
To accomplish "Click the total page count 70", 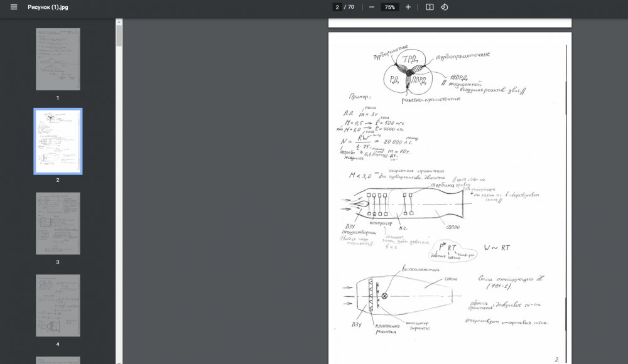I will click(x=350, y=7).
